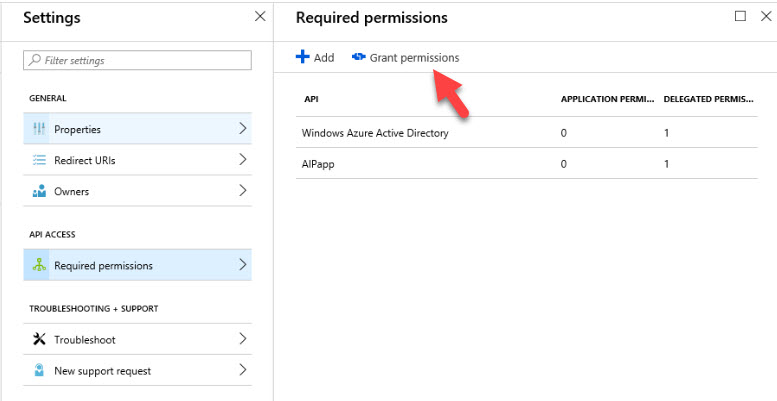The width and height of the screenshot is (777, 401).
Task: Expand the Properties chevron arrow
Action: tap(242, 128)
